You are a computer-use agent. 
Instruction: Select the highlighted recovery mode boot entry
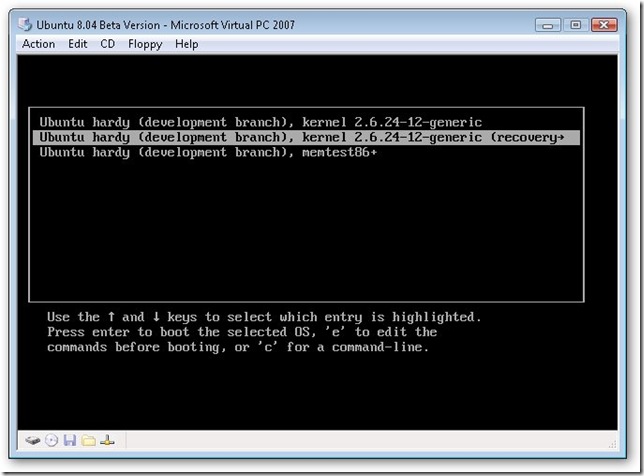[x=300, y=137]
